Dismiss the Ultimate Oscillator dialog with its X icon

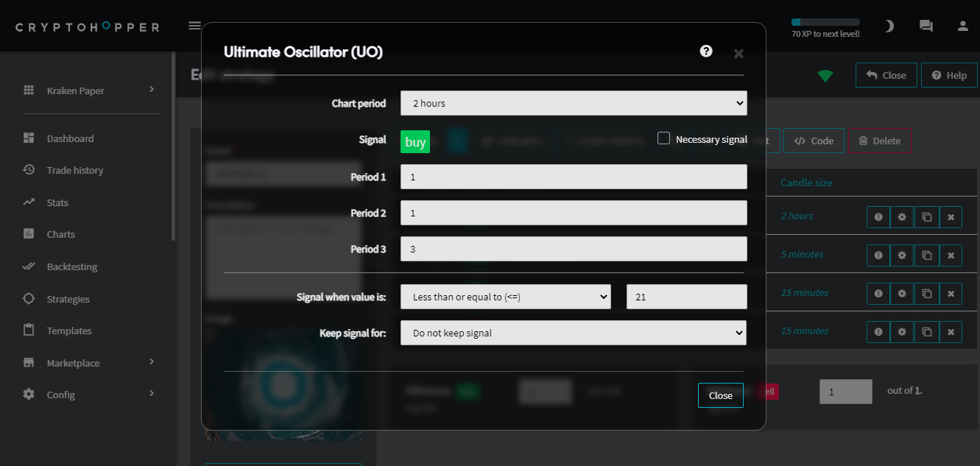coord(738,54)
